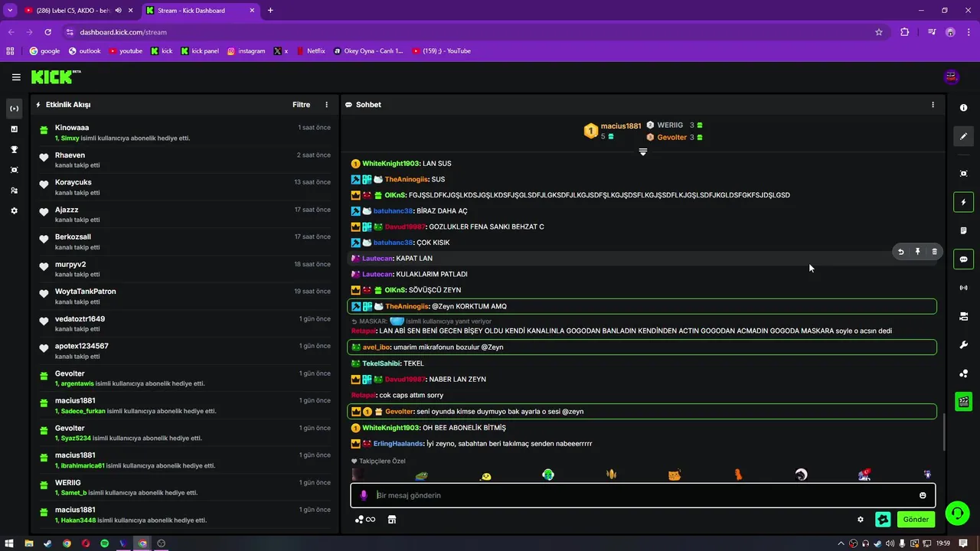980x551 pixels.
Task: Pin the Lautecan KAPAT LAN message
Action: [917, 252]
